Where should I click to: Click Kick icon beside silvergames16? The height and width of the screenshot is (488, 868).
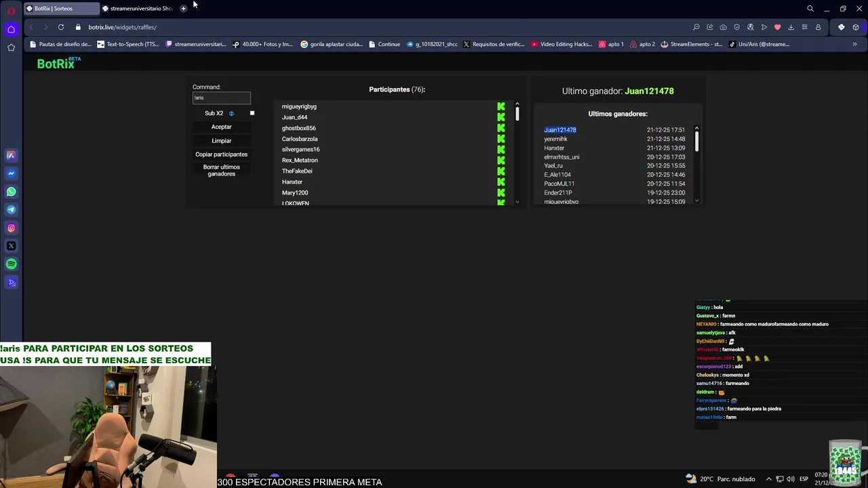(501, 150)
